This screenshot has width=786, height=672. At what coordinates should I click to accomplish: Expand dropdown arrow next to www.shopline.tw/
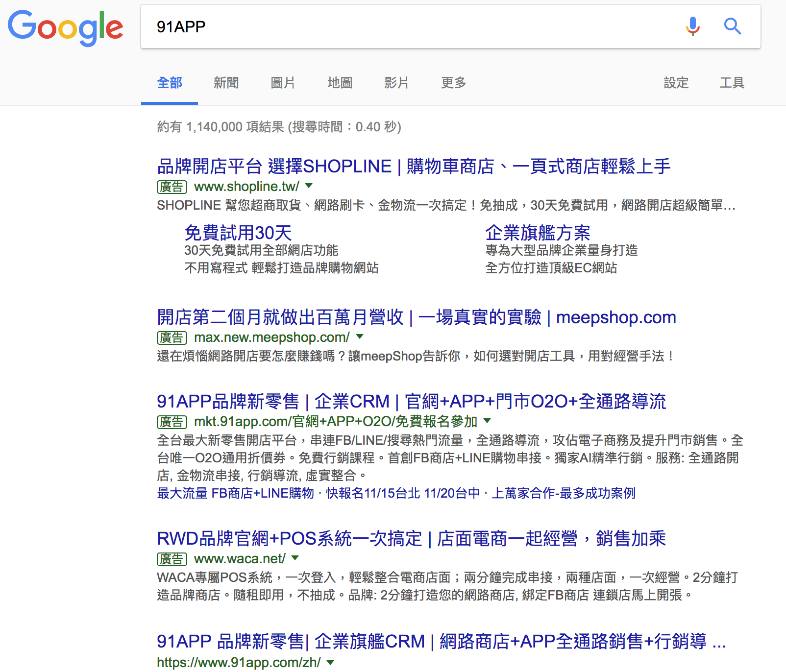309,186
